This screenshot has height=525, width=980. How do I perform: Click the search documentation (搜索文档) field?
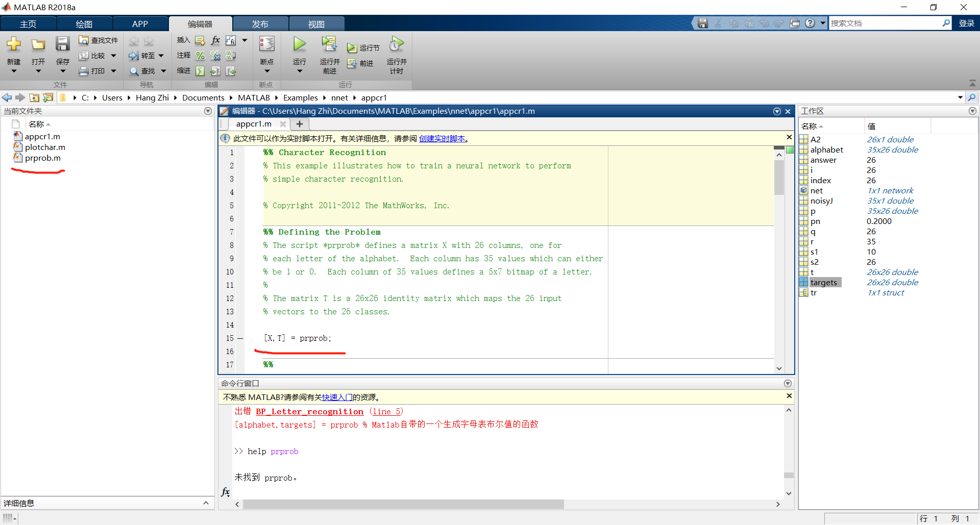885,23
